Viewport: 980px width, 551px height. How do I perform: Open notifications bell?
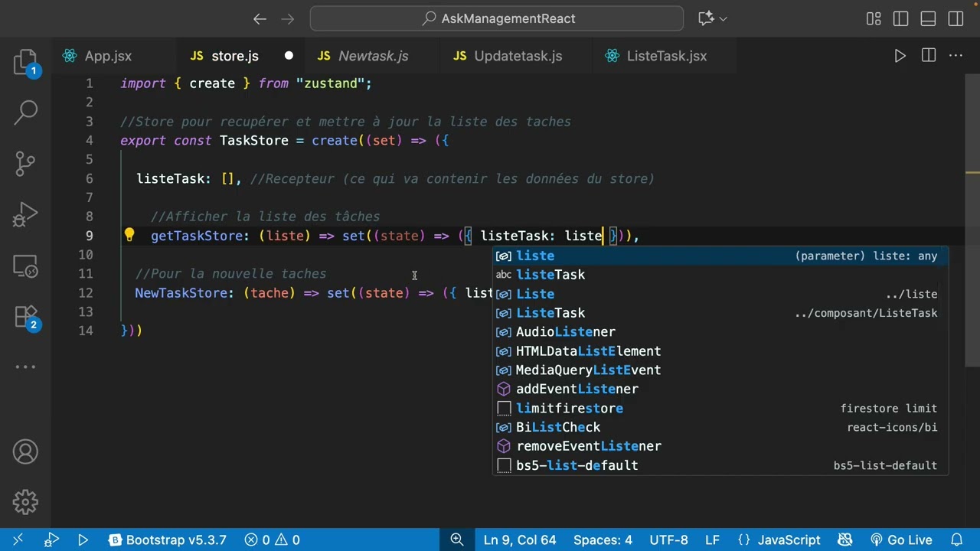957,540
